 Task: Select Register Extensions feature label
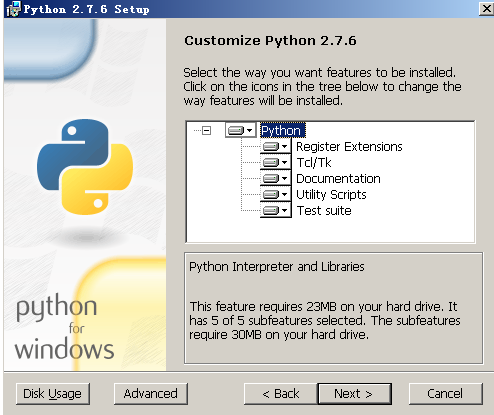(349, 147)
